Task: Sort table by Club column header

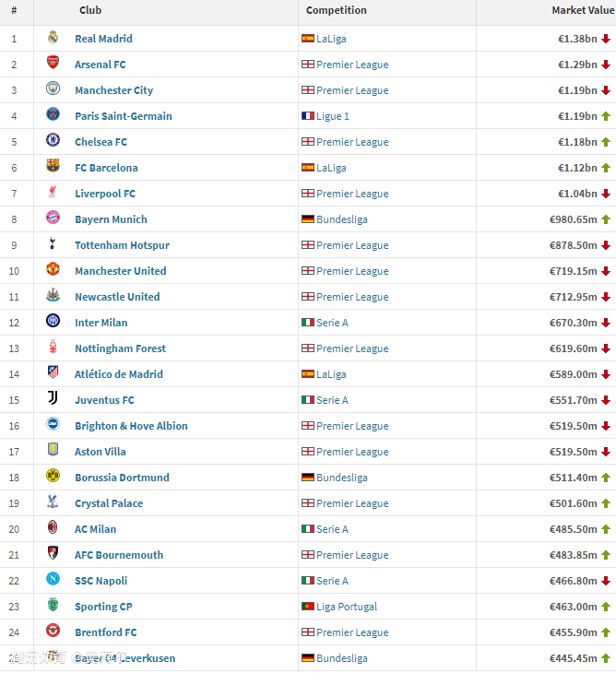Action: (90, 10)
